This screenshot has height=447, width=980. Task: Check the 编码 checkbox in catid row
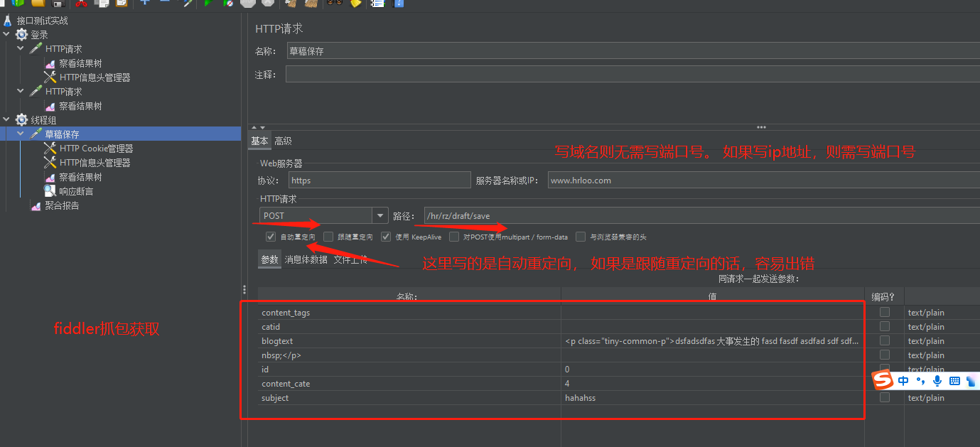tap(885, 326)
